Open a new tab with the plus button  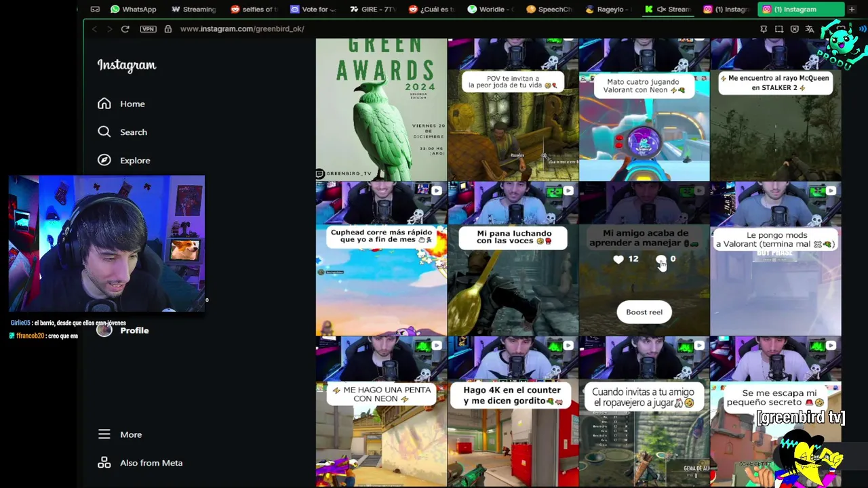pos(852,9)
